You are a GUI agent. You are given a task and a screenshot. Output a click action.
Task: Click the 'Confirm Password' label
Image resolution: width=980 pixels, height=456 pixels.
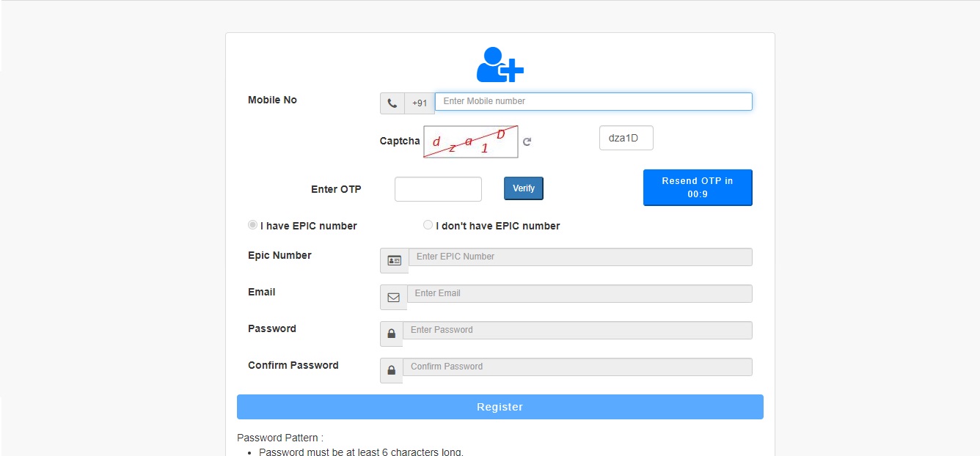293,365
